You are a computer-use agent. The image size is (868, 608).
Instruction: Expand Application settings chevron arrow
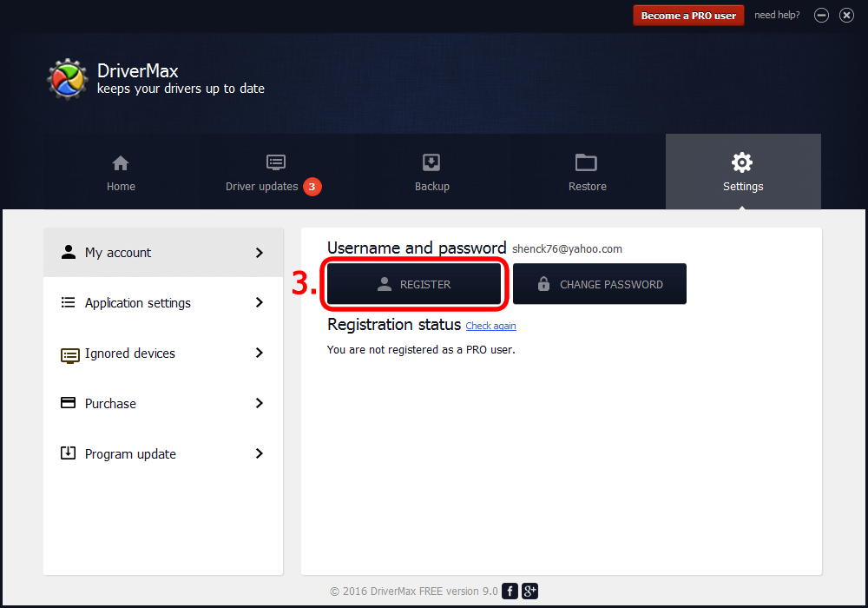(259, 303)
